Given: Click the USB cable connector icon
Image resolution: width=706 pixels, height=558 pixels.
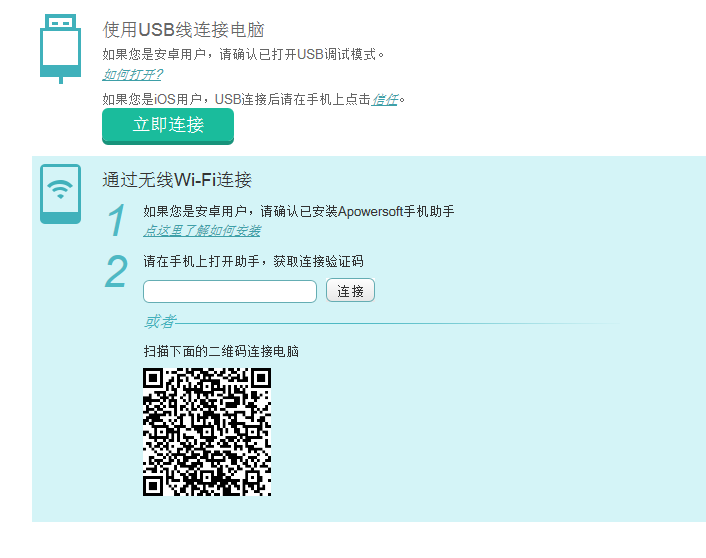Looking at the screenshot, I should 60,49.
